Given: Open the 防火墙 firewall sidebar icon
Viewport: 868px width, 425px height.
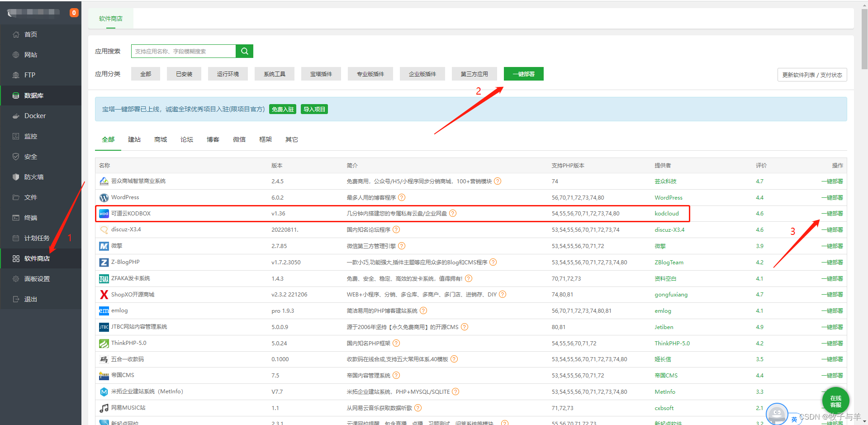Looking at the screenshot, I should (16, 177).
